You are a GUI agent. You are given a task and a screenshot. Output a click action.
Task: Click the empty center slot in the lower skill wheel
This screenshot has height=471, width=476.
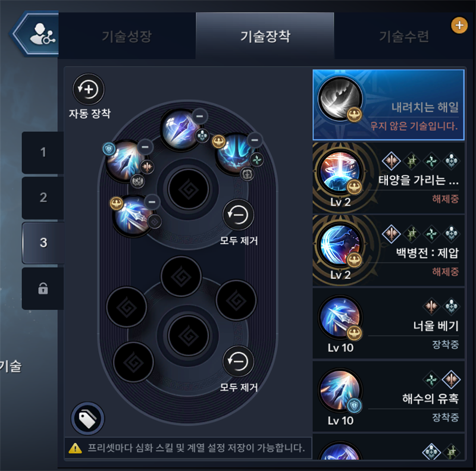188,335
